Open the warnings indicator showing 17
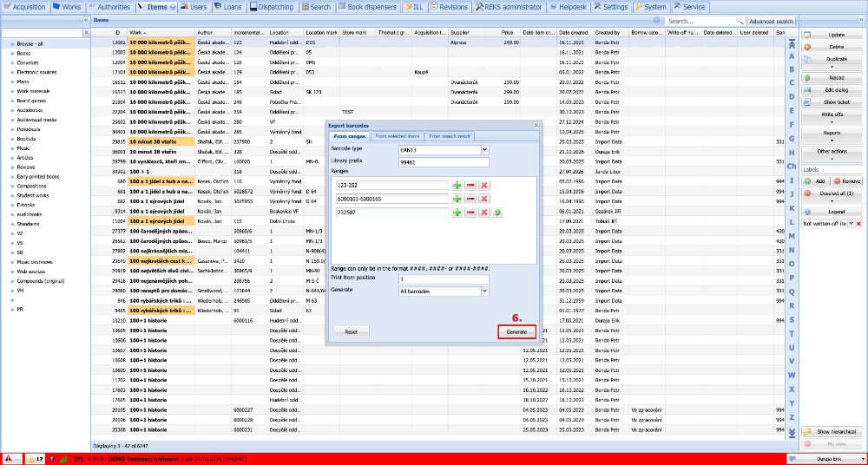Viewport: 868px width, 465px height. [36, 459]
